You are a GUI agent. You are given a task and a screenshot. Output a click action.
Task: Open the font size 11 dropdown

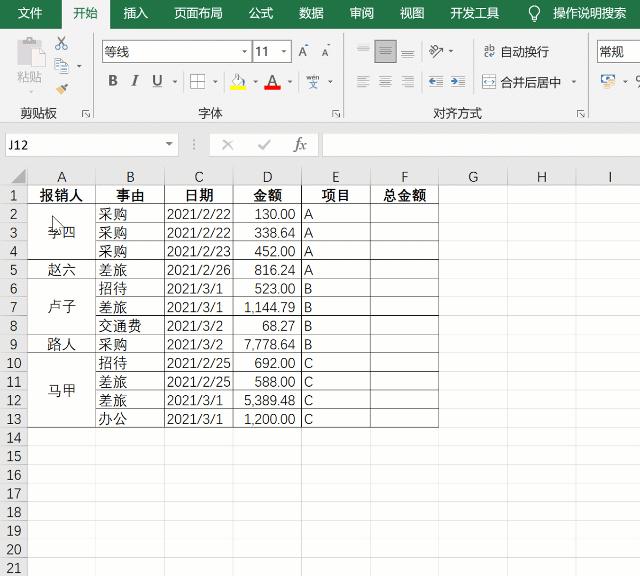coord(284,51)
